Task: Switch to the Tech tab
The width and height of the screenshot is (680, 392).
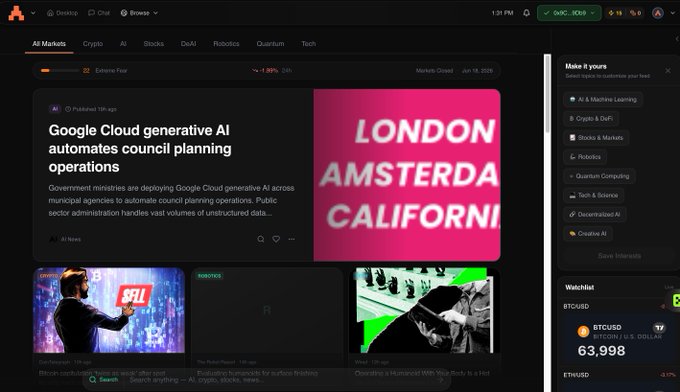Action: click(x=308, y=44)
